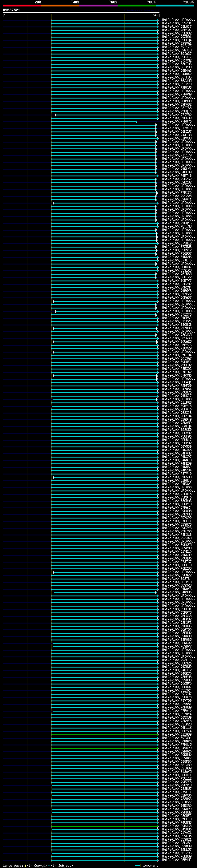This screenshot has height=868, width=197.
Task: Select hit UniRef100_Q92J43
Action: click(176, 538)
